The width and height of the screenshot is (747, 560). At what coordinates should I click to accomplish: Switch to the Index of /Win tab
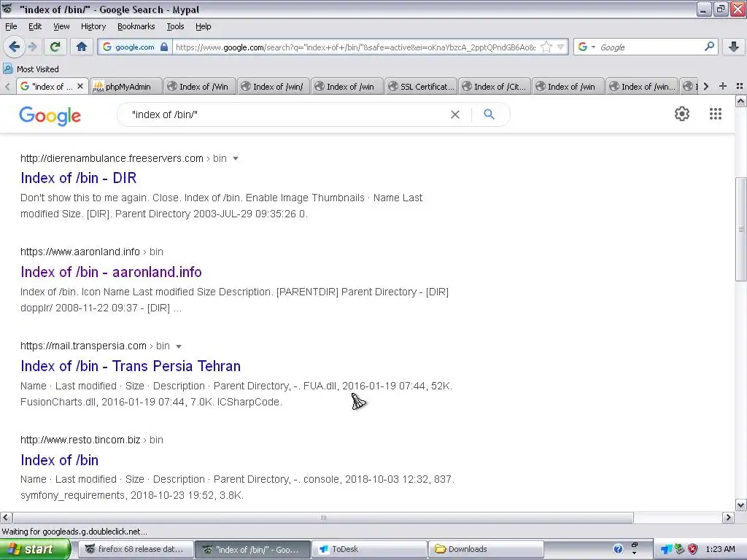point(199,86)
